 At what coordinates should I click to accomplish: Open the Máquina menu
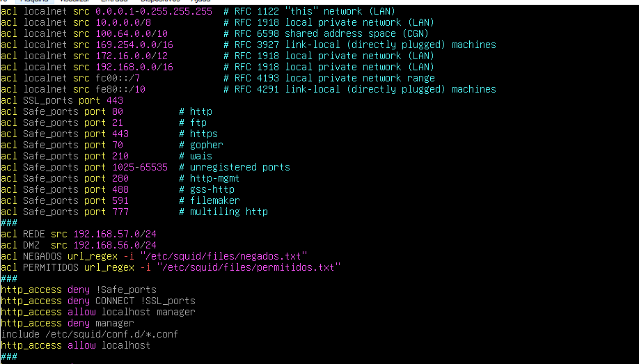click(x=33, y=1)
